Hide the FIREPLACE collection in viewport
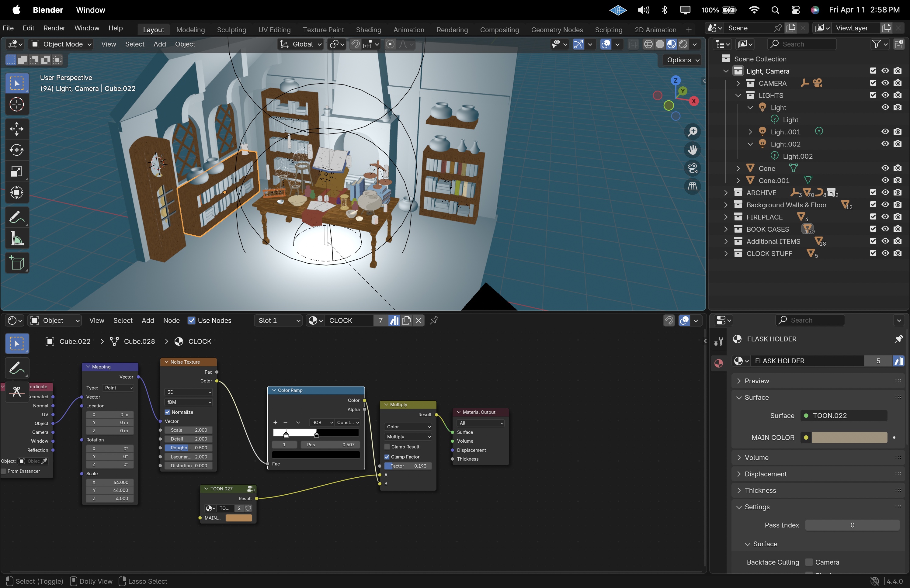Screen dimensions: 910x588 pos(885,217)
